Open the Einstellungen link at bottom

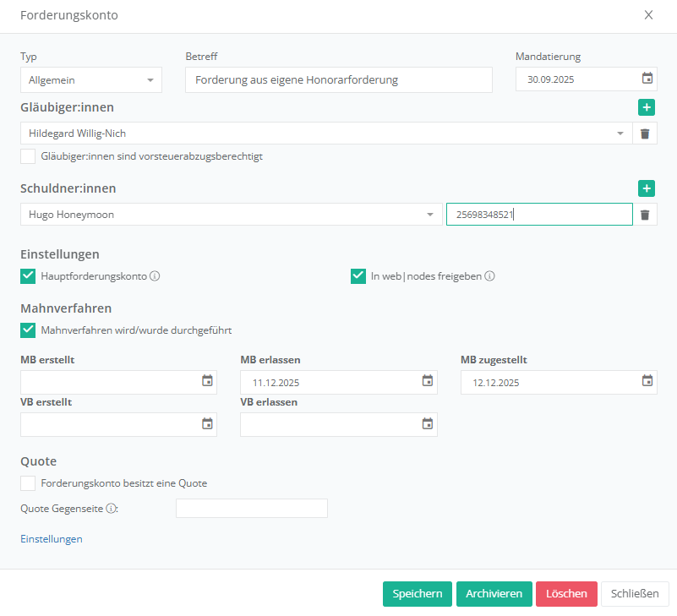(x=52, y=539)
